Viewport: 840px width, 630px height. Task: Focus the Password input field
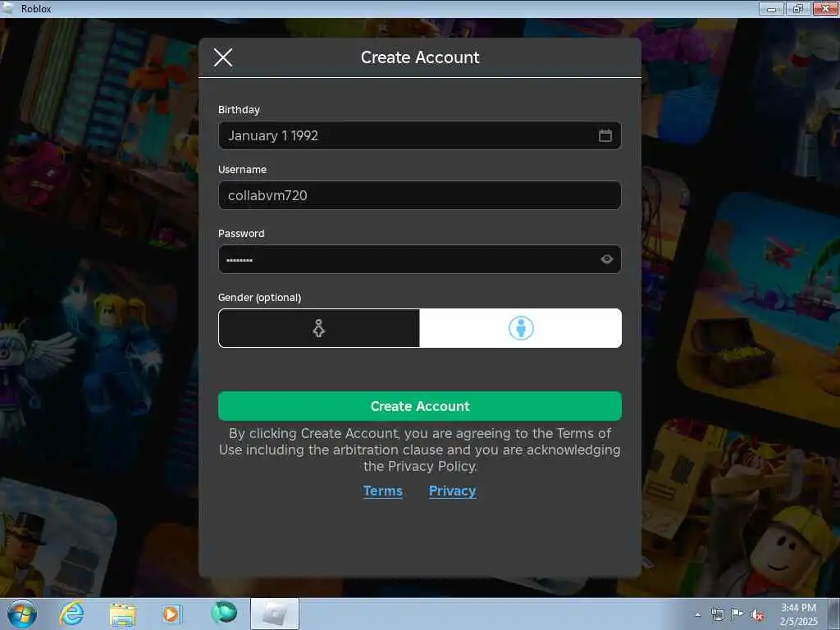(x=419, y=259)
